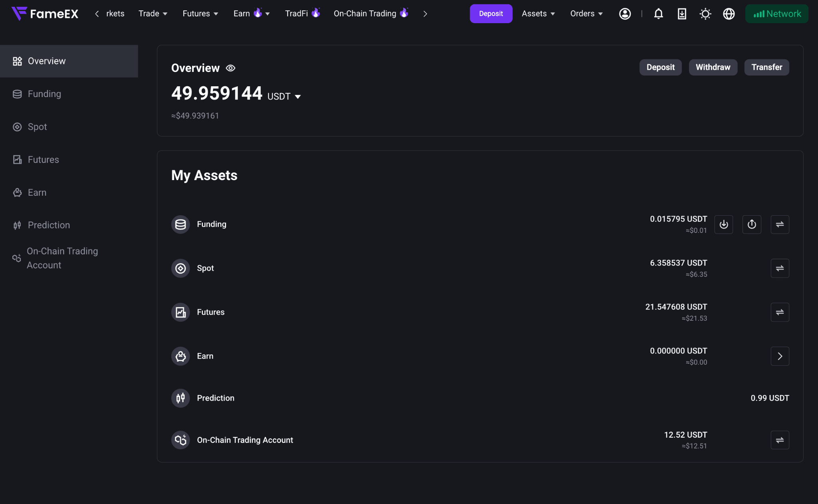
Task: Click the Futures icon in My Assets
Action: (x=181, y=312)
